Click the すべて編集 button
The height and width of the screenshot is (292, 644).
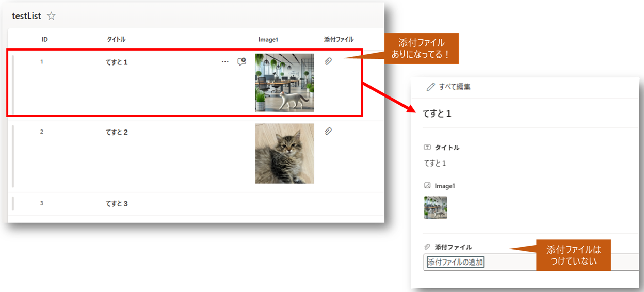click(x=454, y=87)
